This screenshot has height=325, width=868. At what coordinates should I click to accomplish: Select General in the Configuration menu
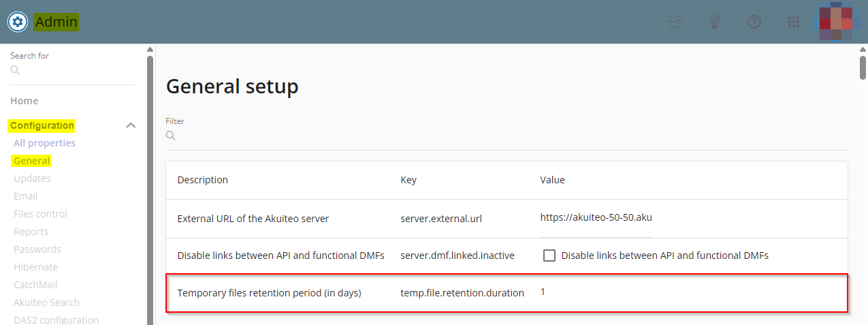32,161
